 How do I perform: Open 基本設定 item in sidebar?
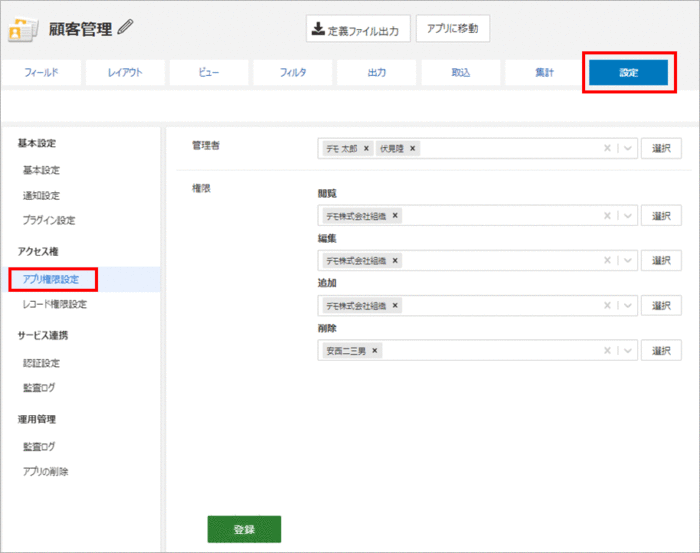click(41, 170)
